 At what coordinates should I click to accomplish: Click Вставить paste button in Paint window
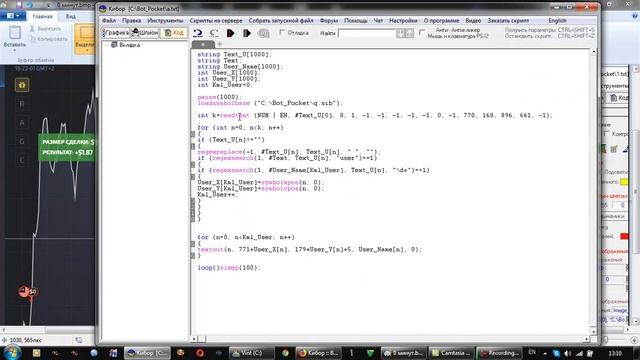click(15, 38)
